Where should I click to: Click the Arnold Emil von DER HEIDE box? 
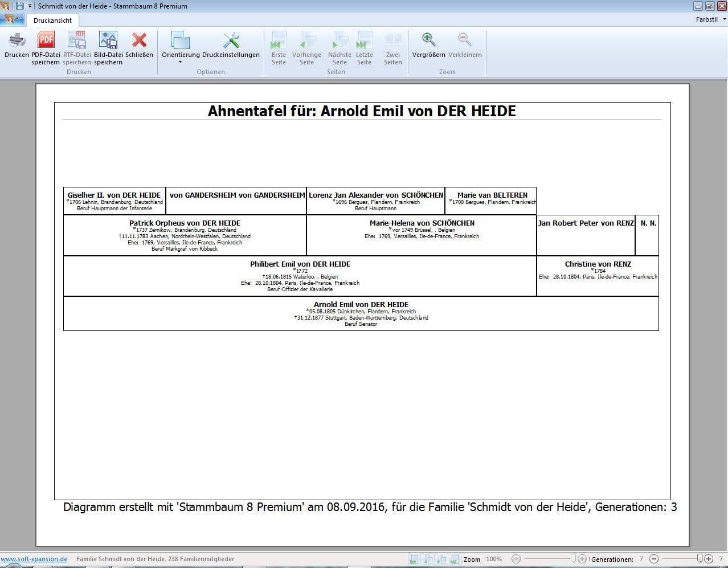point(361,313)
